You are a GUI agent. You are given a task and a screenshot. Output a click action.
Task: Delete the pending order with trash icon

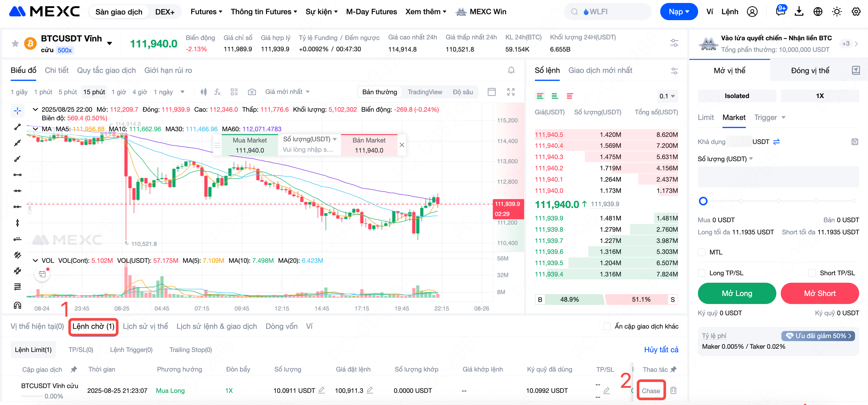tap(673, 390)
